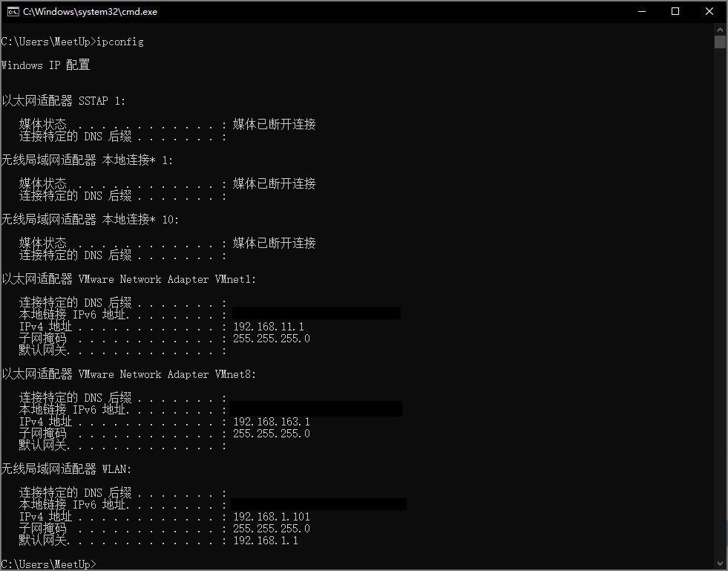Click the WLAN default gateway 192.168.1.1
The image size is (728, 571).
266,541
